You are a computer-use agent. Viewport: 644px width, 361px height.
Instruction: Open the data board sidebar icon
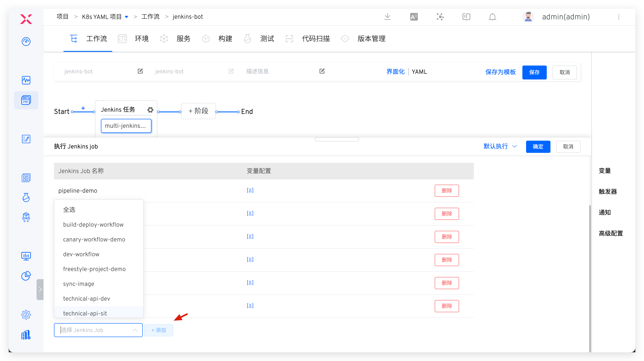coord(26,178)
